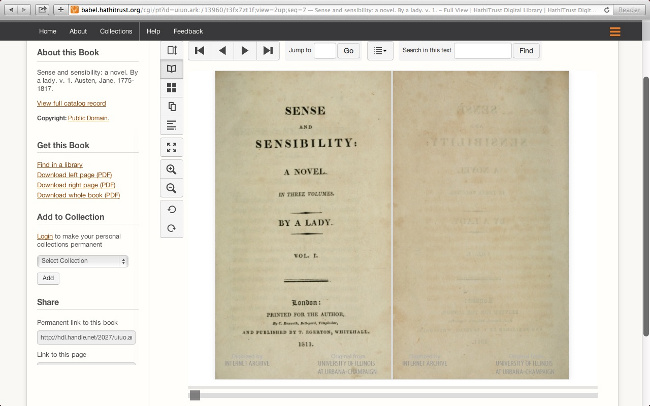This screenshot has width=650, height=406.
Task: Go to the previous page
Action: coord(222,50)
